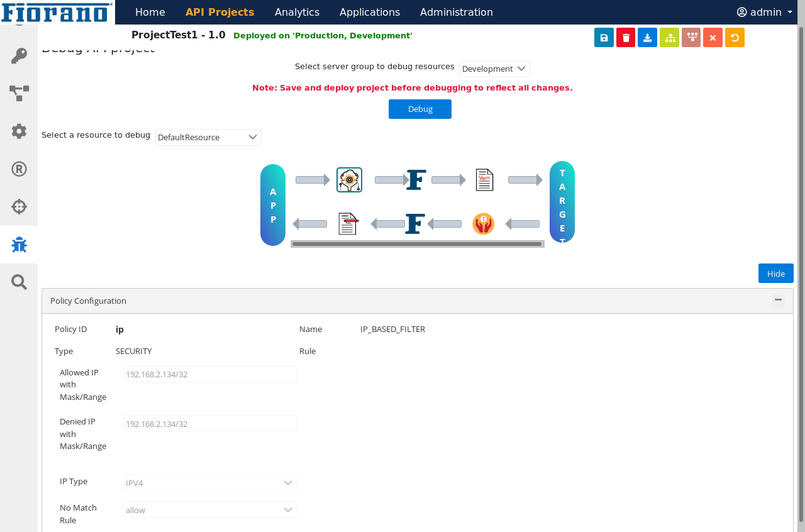Collapse the Policy Configuration panel
The height and width of the screenshot is (532, 805).
(x=778, y=301)
